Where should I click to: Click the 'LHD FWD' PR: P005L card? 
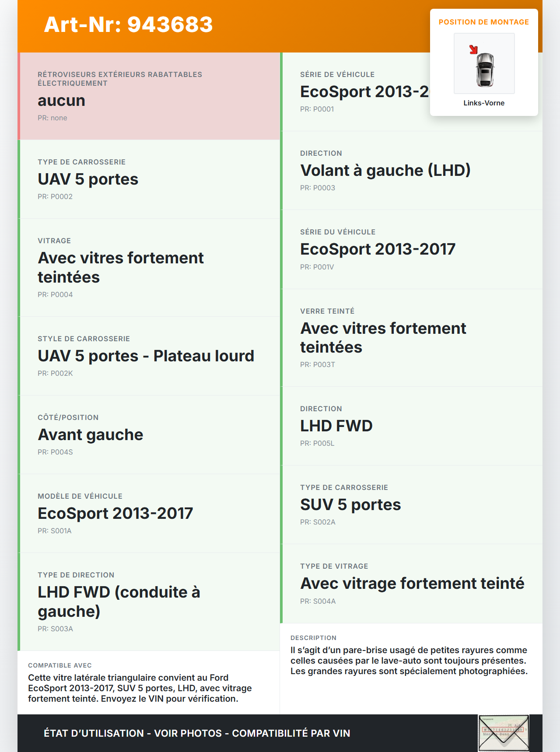(x=412, y=426)
